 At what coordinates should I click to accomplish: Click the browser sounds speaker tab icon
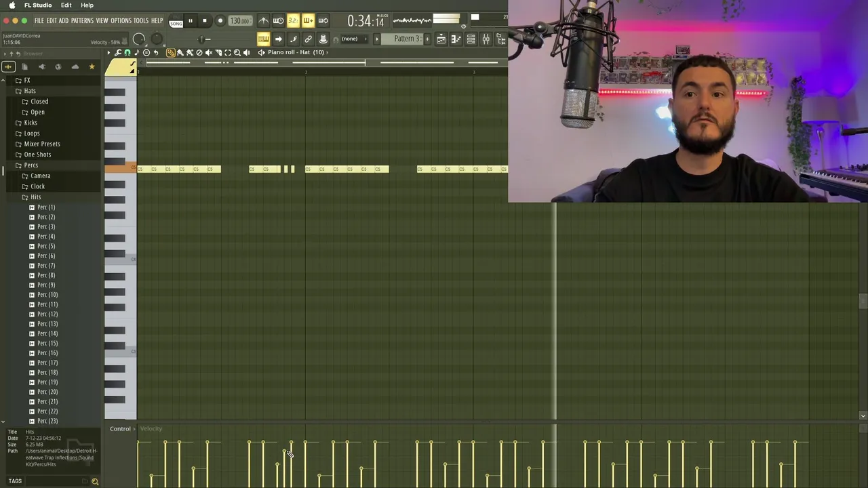tap(41, 66)
